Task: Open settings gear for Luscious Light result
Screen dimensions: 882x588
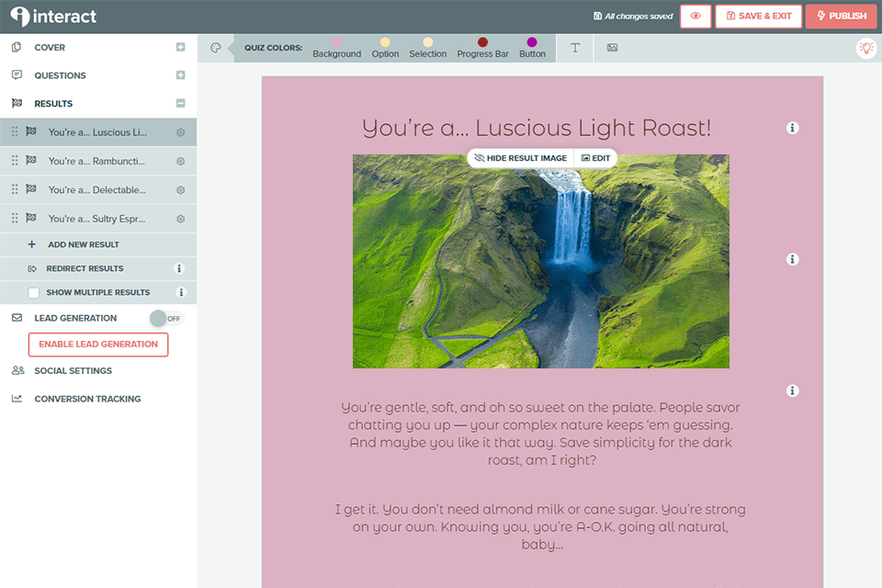Action: click(x=181, y=133)
